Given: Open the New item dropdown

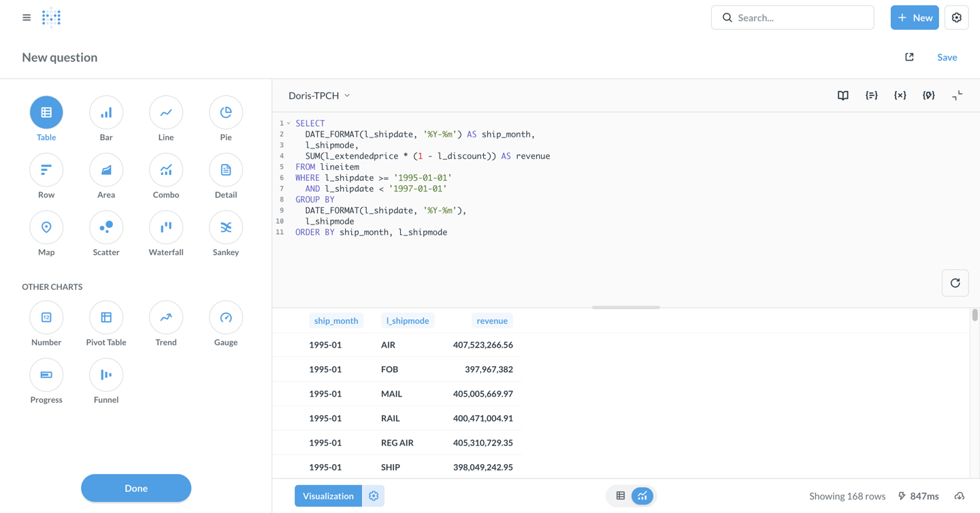Looking at the screenshot, I should [x=914, y=18].
